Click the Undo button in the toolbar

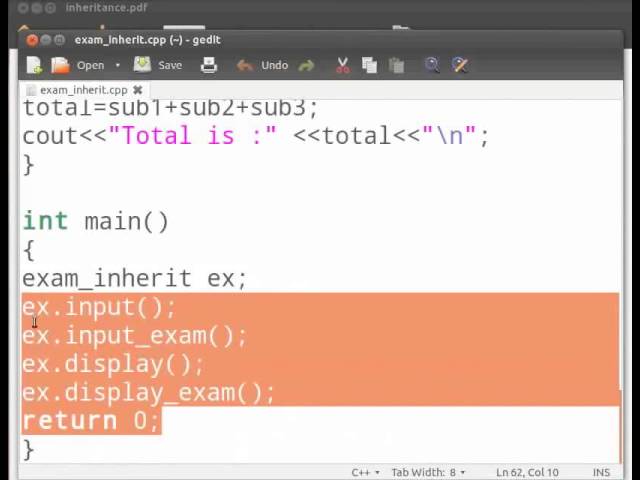[x=263, y=65]
